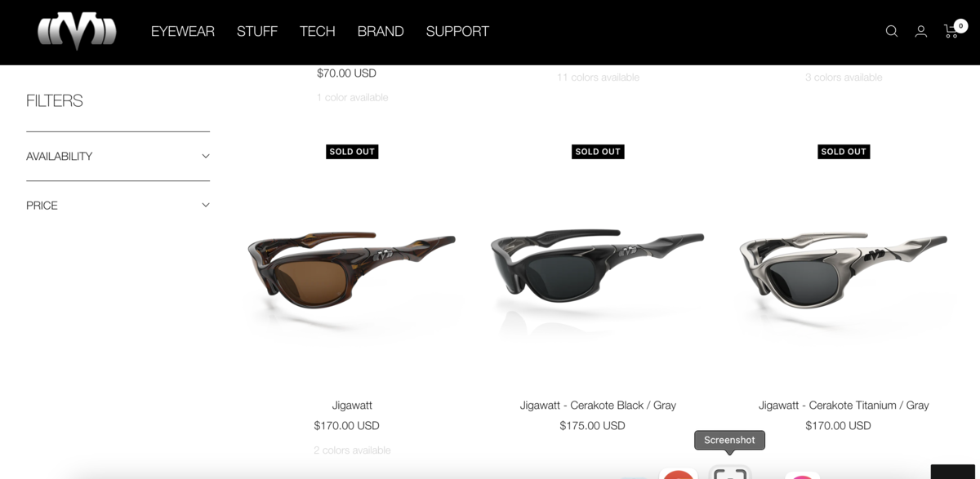The width and height of the screenshot is (980, 479).
Task: Expand the Availability filter chevron
Action: coord(206,156)
